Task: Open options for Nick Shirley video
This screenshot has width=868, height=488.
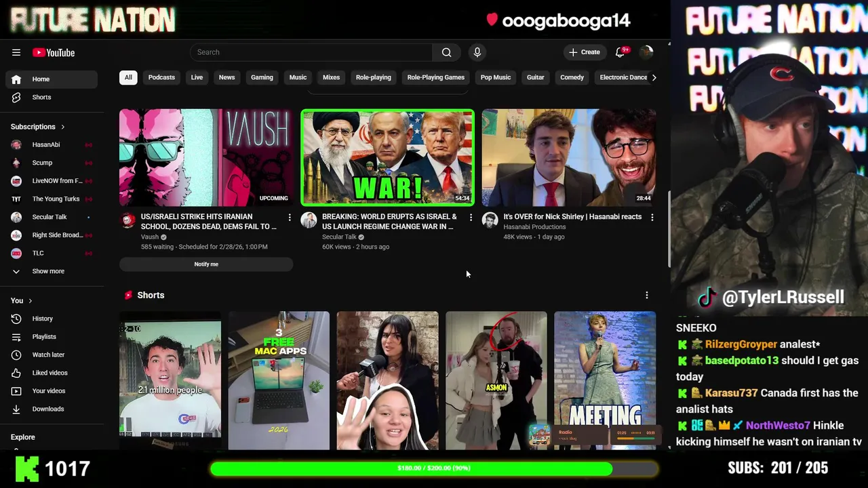Action: tap(652, 218)
